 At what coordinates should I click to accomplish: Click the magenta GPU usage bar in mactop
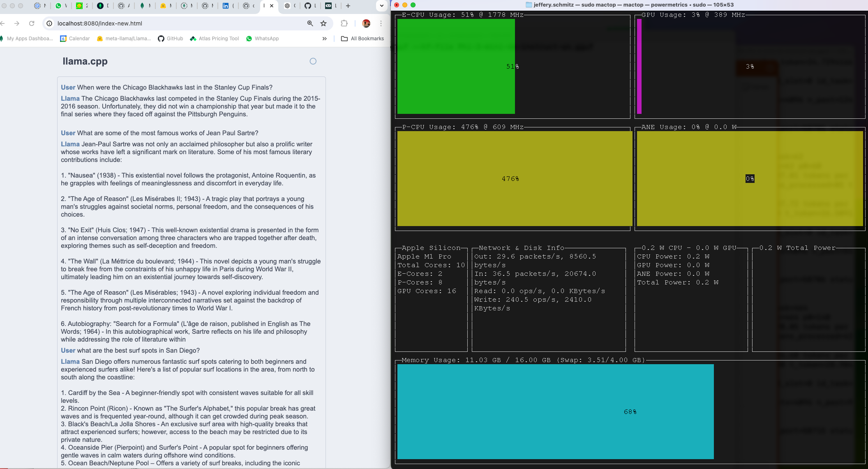pos(639,66)
